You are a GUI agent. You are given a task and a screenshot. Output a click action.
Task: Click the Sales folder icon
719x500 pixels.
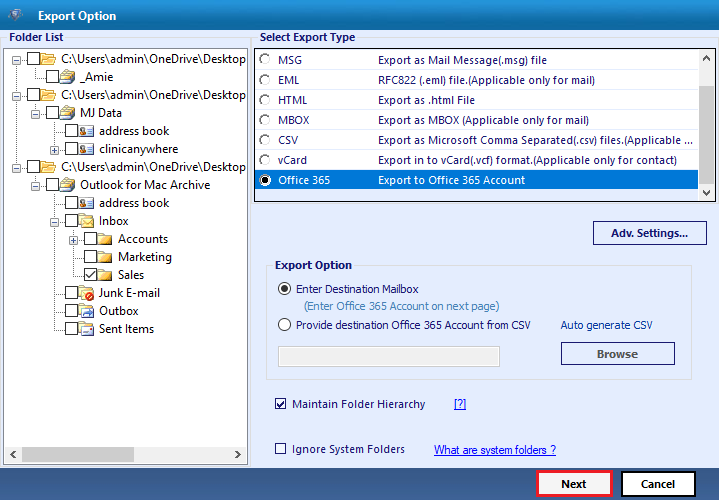(105, 275)
